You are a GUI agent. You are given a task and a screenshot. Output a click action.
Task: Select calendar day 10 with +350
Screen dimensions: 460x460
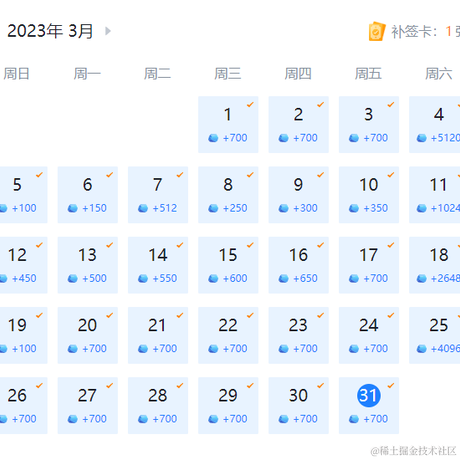click(x=369, y=195)
